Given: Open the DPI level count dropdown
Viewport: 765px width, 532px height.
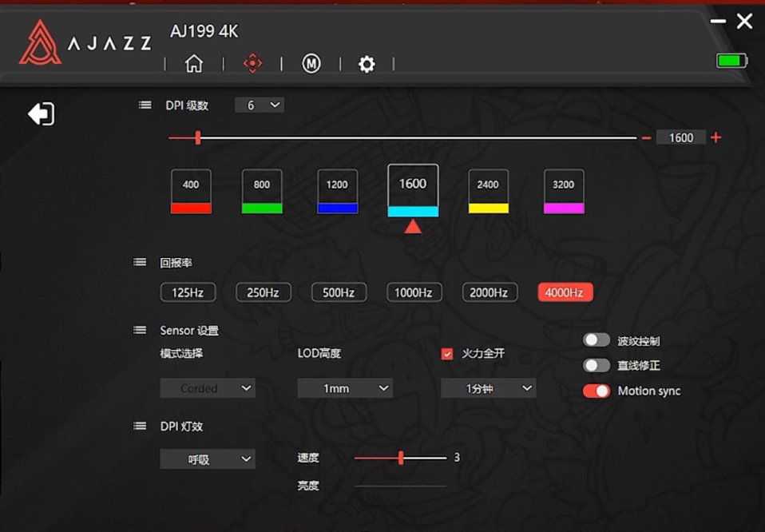Looking at the screenshot, I should point(259,105).
